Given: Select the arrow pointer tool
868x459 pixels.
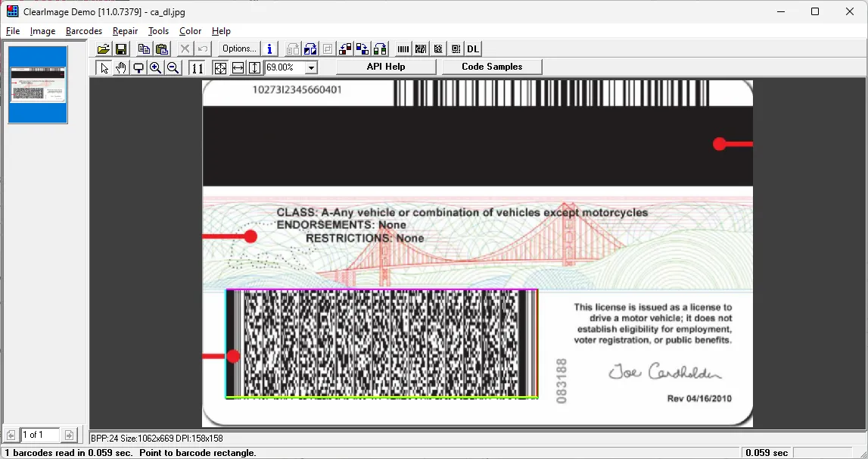Looking at the screenshot, I should pos(104,67).
